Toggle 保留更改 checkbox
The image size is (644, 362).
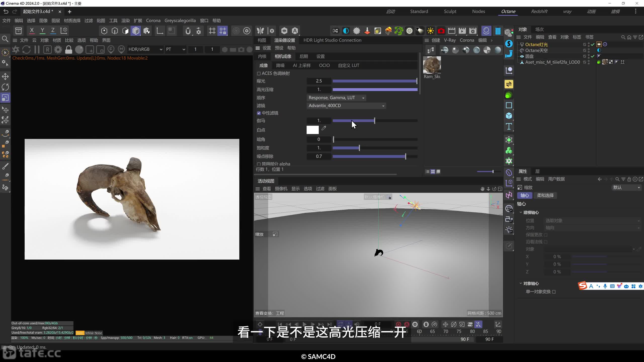(546, 235)
